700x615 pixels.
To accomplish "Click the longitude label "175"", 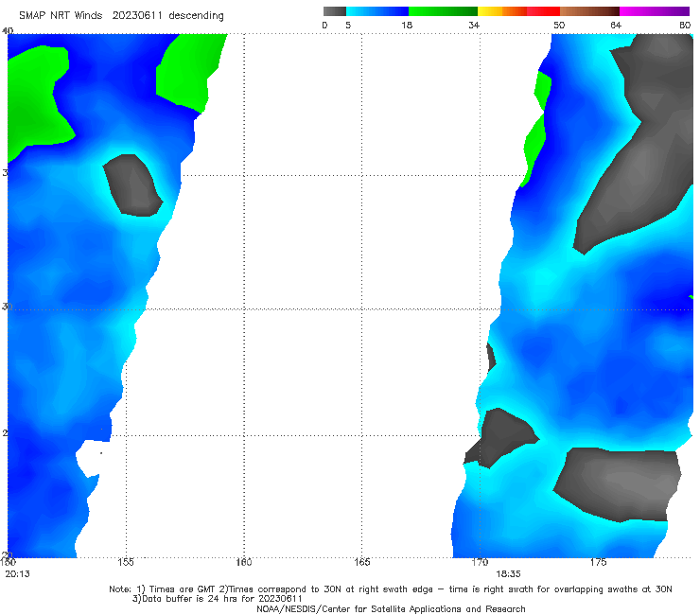I will [598, 562].
